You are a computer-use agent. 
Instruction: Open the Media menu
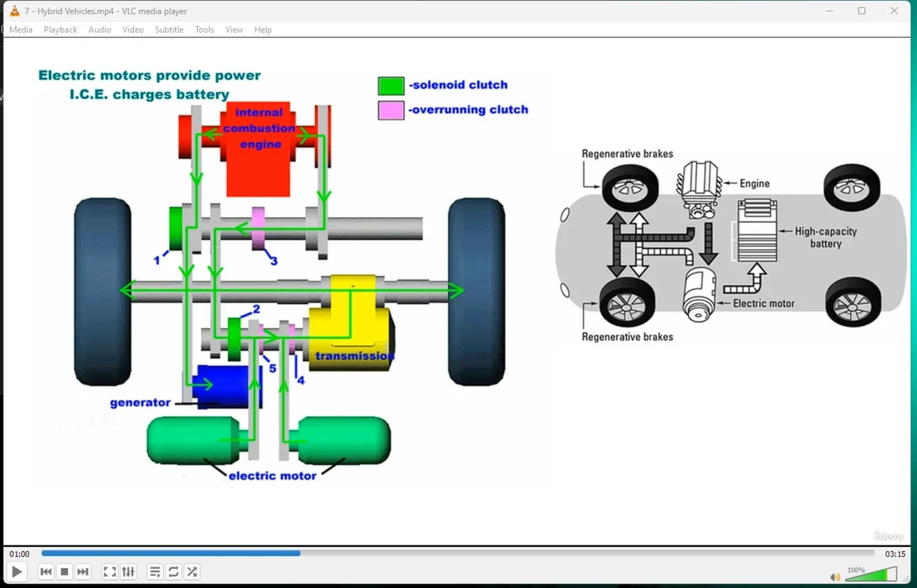[x=20, y=30]
